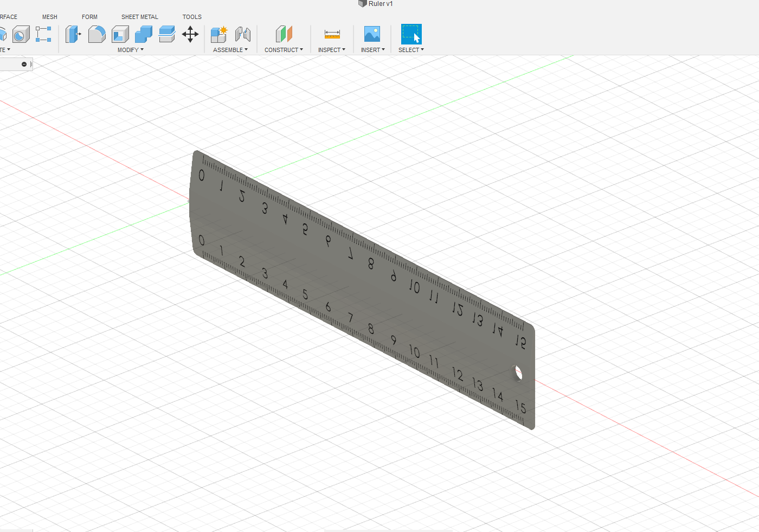This screenshot has height=532, width=759.
Task: Collapse the browser panel
Action: 24,63
